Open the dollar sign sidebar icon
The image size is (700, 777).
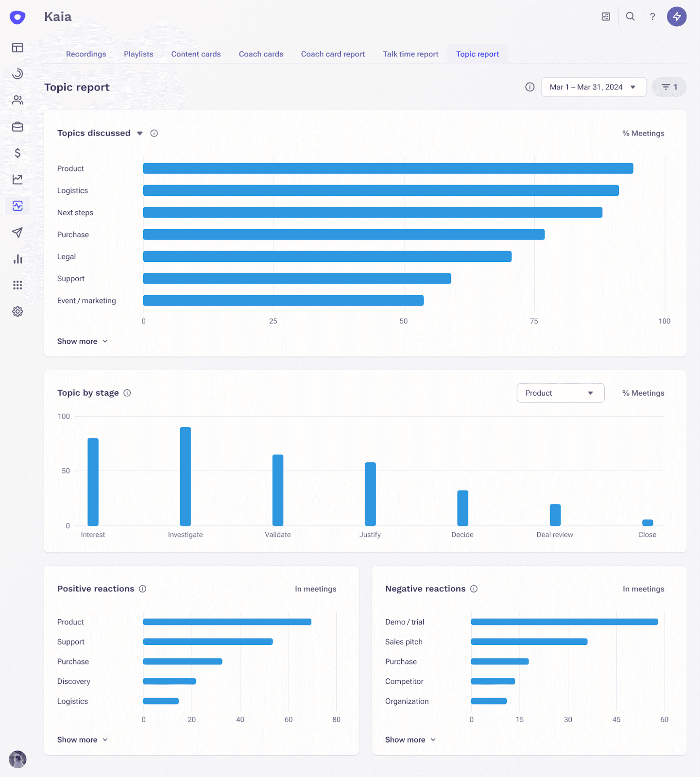(17, 153)
